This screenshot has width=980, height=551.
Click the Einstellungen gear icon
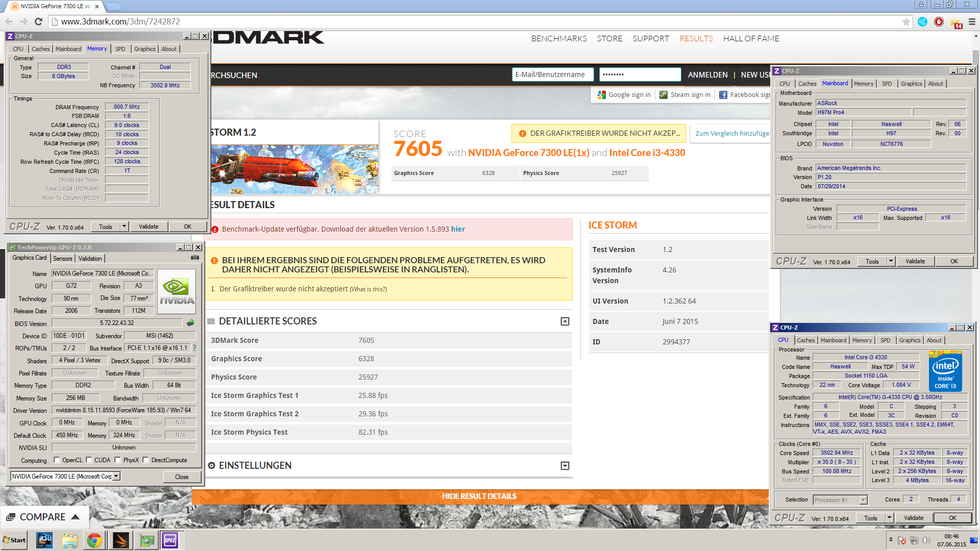tap(211, 465)
